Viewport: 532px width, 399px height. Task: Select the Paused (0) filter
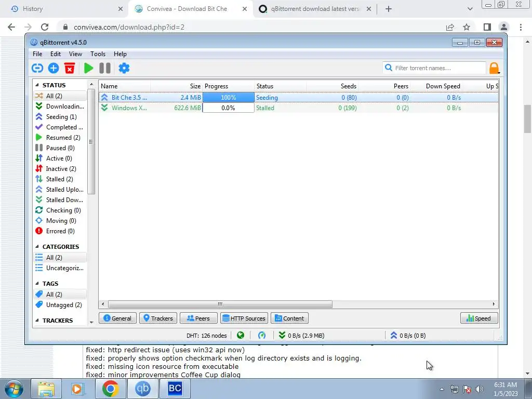click(x=60, y=148)
